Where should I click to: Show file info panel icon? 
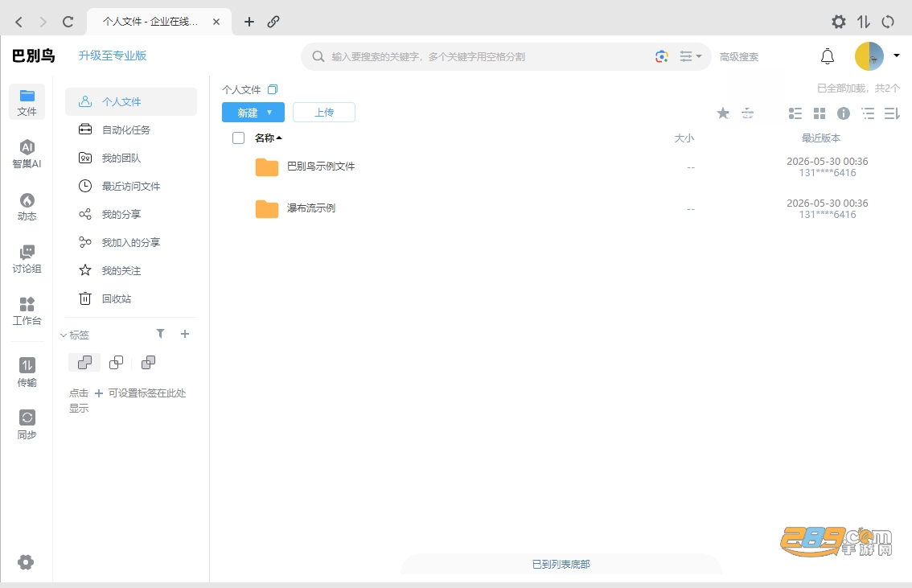click(844, 113)
